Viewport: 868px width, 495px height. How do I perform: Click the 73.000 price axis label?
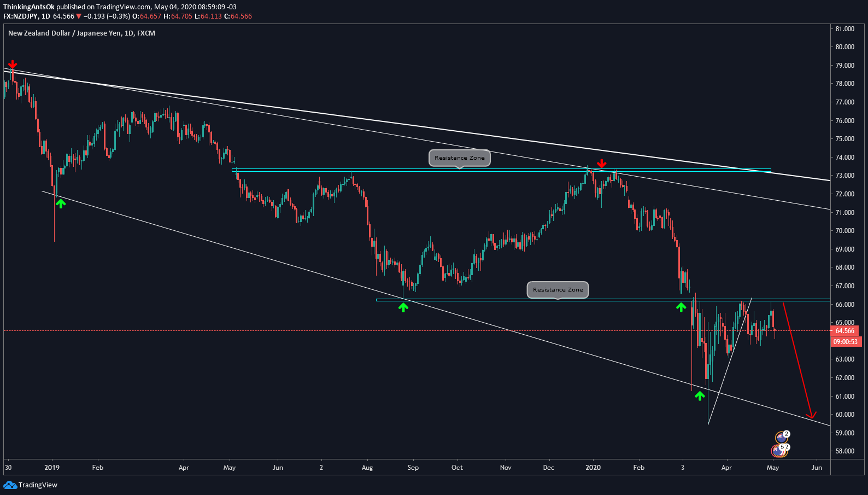845,176
